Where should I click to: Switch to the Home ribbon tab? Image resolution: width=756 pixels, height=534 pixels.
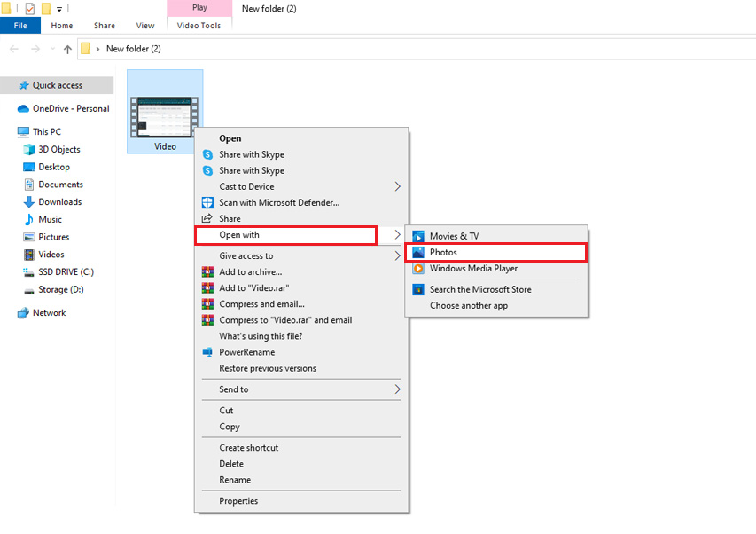point(62,26)
